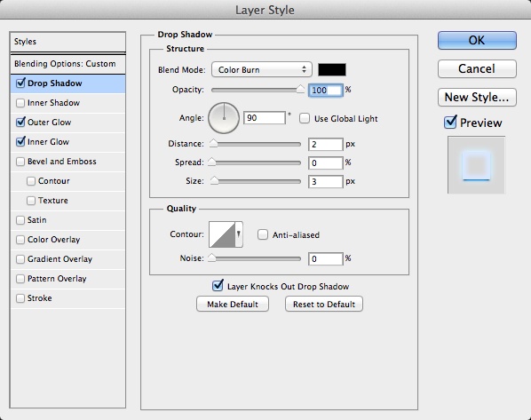Click the Noise value field
531x420 pixels.
(326, 258)
